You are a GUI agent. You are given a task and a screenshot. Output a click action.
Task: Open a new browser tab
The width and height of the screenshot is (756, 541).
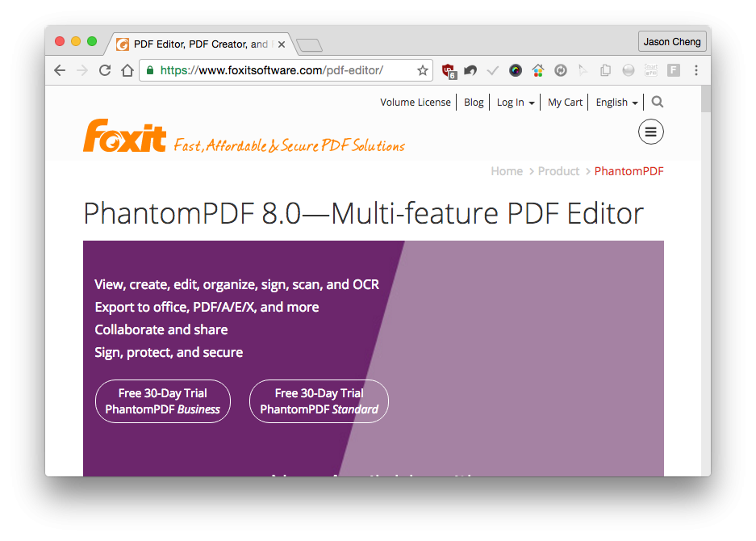[309, 45]
